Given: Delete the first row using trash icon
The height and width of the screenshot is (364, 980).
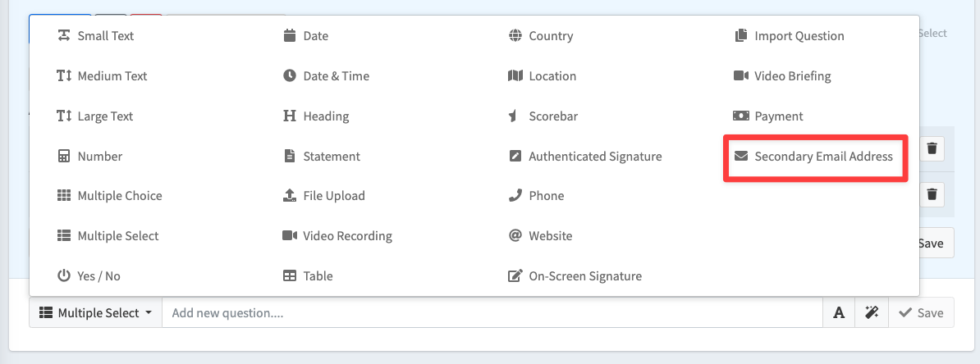Looking at the screenshot, I should (x=932, y=148).
